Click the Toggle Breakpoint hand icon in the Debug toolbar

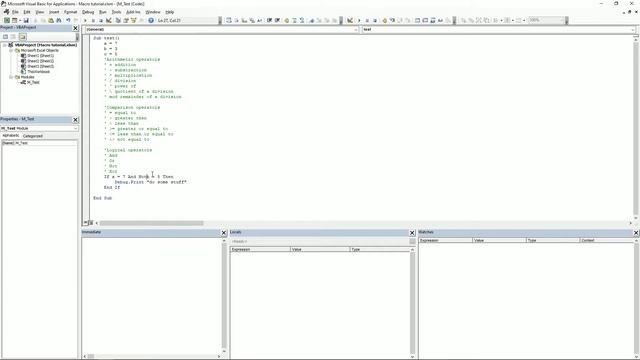384,20
